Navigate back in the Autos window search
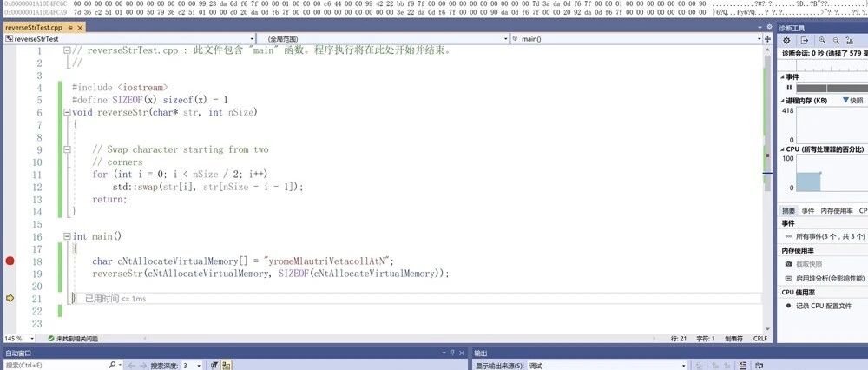868x370 pixels. pos(132,366)
